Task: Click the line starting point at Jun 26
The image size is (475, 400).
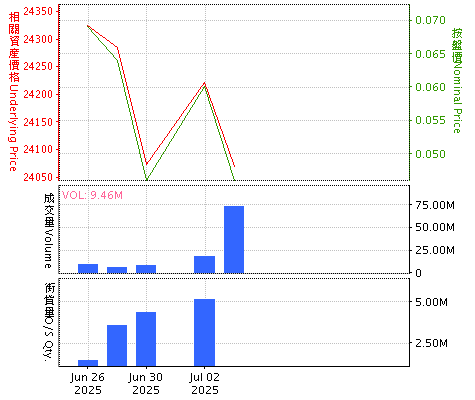Action: click(88, 25)
